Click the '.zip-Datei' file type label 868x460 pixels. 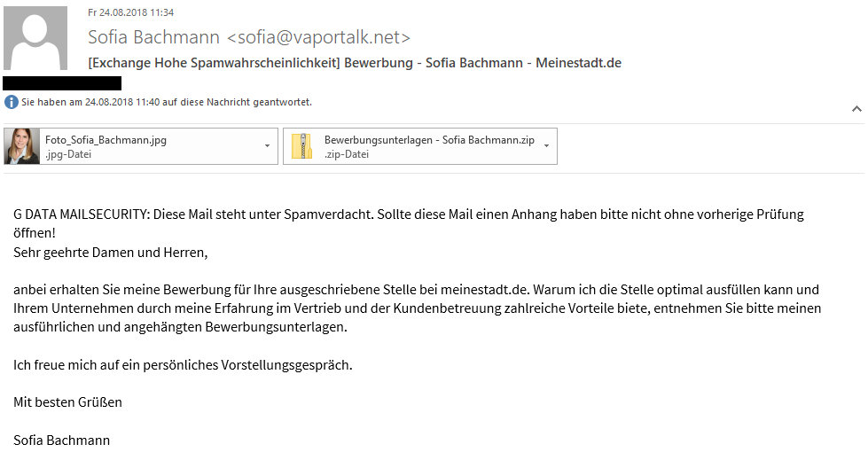(348, 154)
